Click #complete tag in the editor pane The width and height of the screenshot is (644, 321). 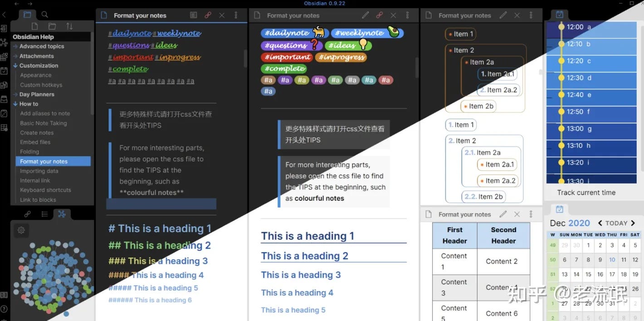pos(128,69)
